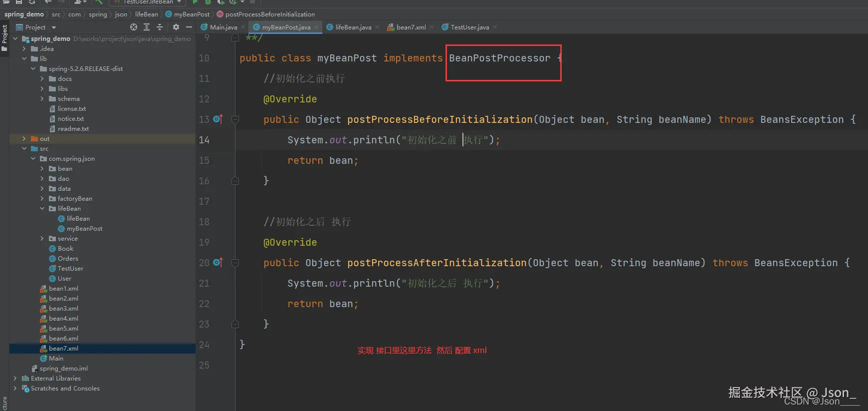The image size is (868, 411).
Task: Expand the schema folder
Action: pos(42,98)
